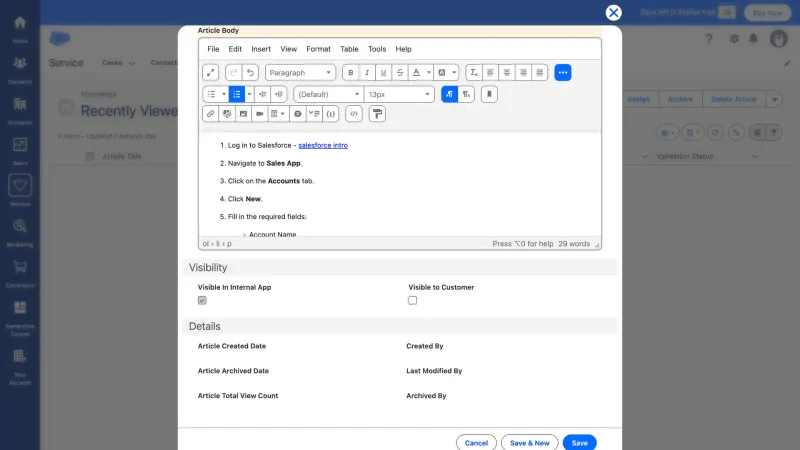This screenshot has width=800, height=450.
Task: Increase the indent
Action: 279,94
